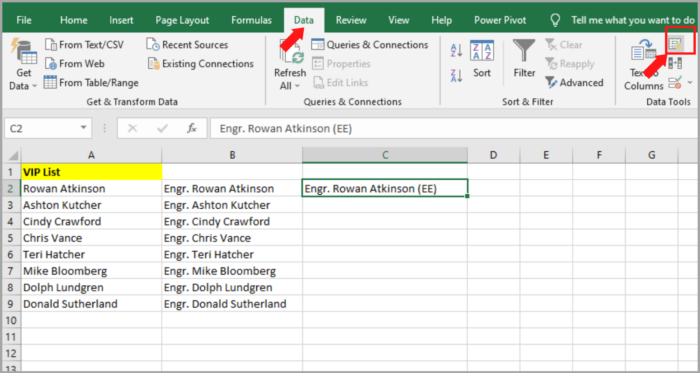
Task: Click in the formula bar text
Action: (454, 128)
